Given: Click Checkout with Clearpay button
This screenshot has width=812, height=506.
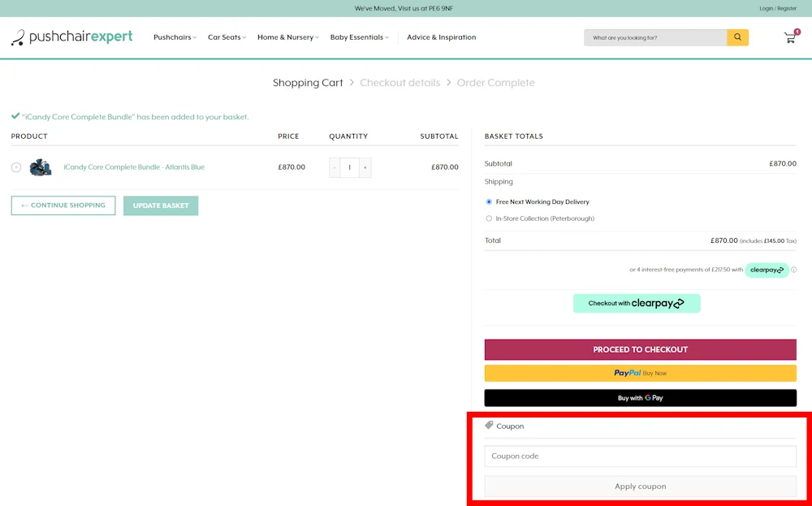Looking at the screenshot, I should coord(637,304).
